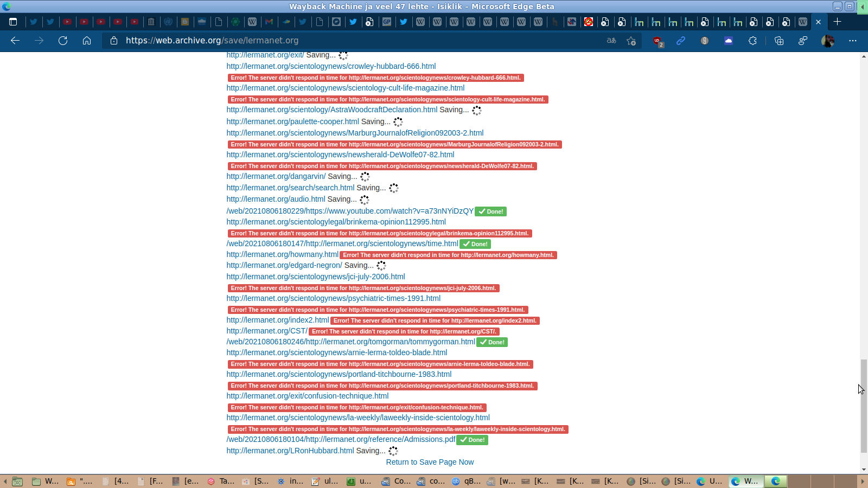Image resolution: width=868 pixels, height=488 pixels.
Task: Open the lermanet.org/CST/ link
Action: pyautogui.click(x=267, y=331)
